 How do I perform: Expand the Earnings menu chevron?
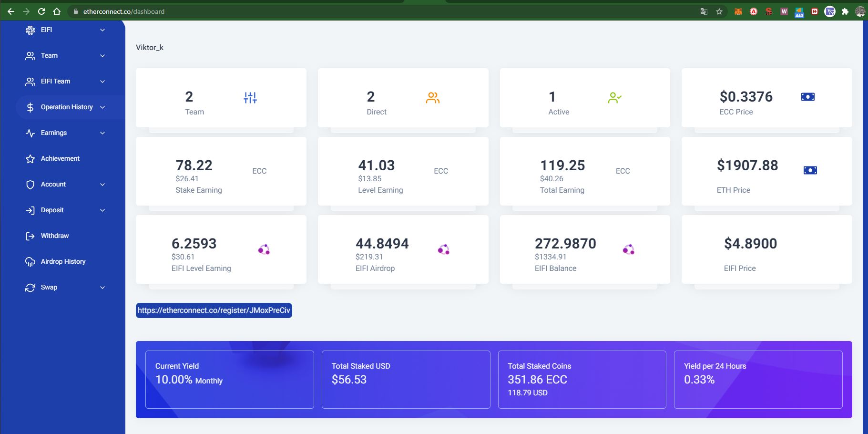[x=102, y=133]
